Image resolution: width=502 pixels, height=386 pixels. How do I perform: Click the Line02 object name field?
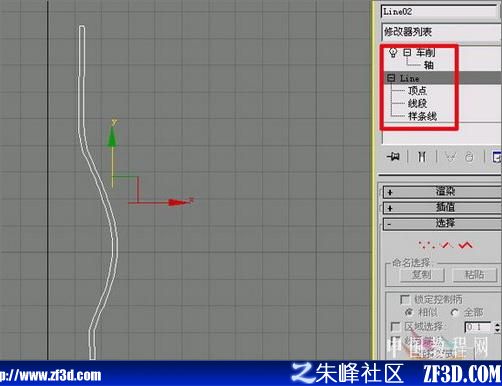point(440,12)
